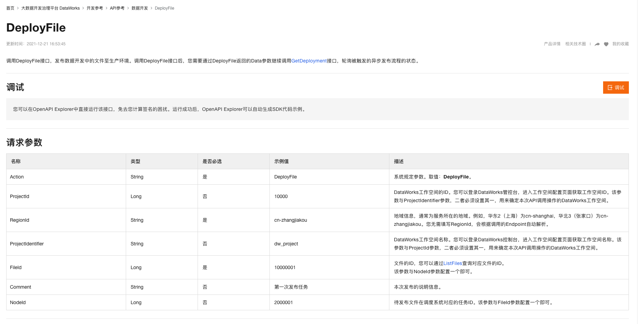644x324 pixels.
Task: Click 我的收藏 link
Action: pyautogui.click(x=621, y=44)
